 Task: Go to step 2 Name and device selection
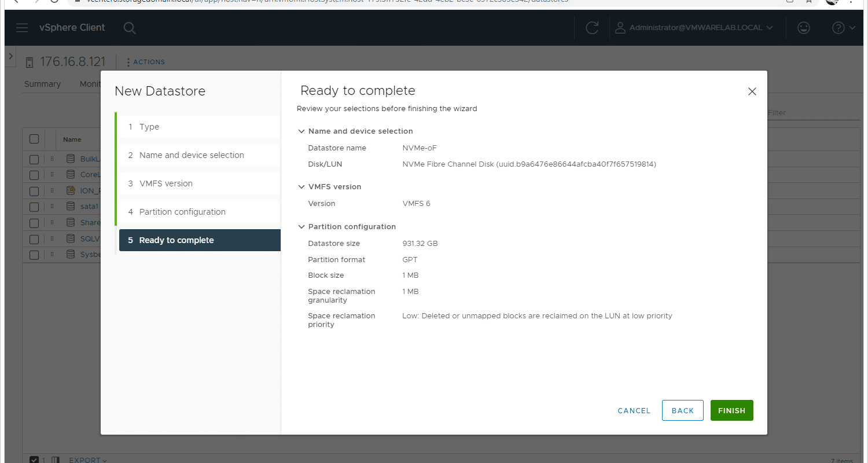coord(198,155)
